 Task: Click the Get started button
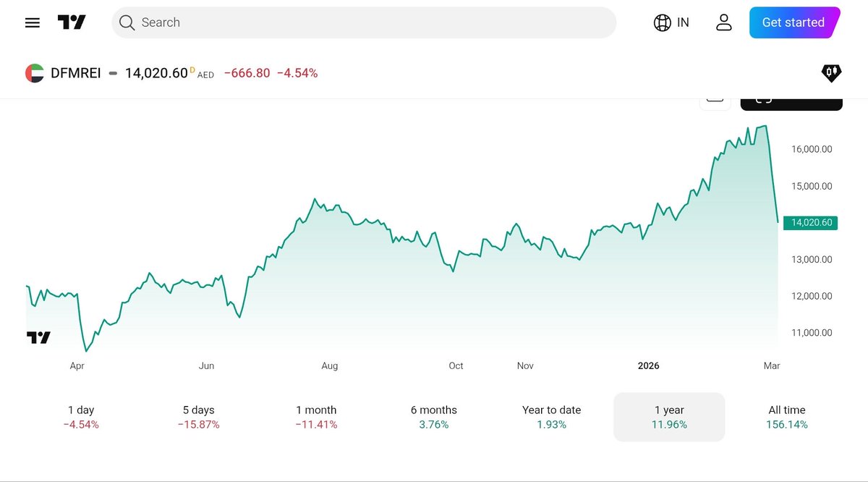click(792, 22)
